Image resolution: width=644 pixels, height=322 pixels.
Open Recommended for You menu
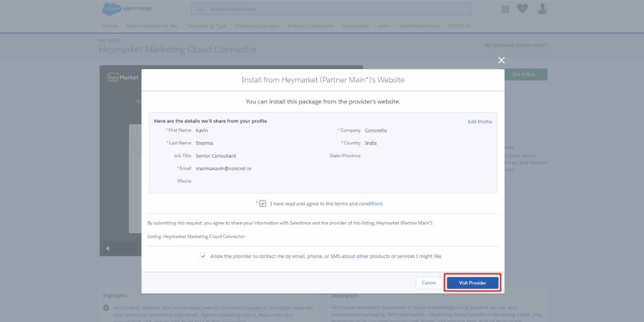(x=152, y=26)
